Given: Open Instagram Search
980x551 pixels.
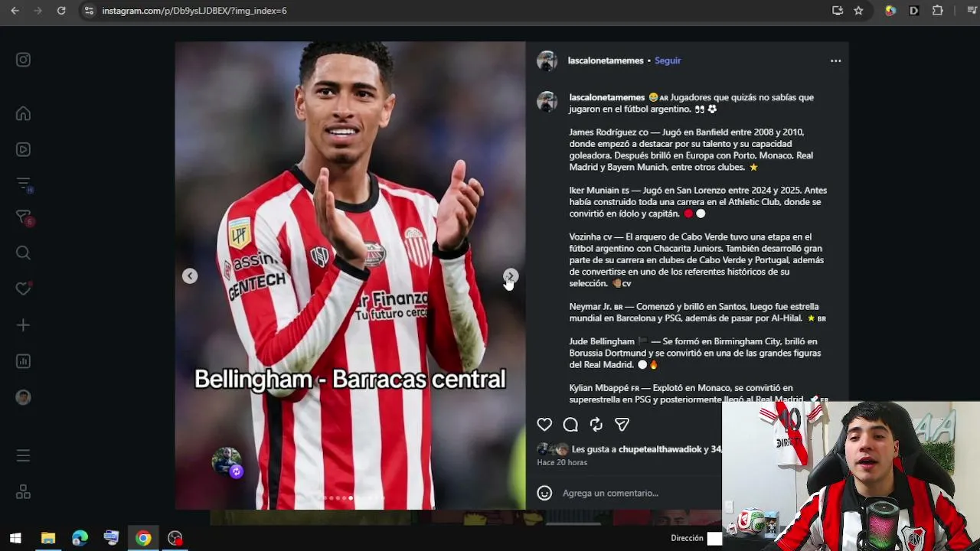Looking at the screenshot, I should point(24,253).
